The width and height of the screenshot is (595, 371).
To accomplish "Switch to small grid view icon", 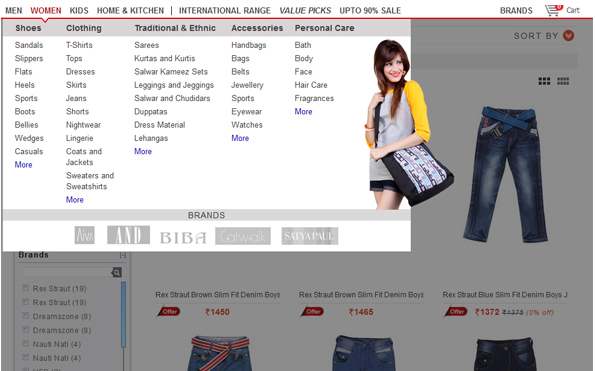I will [x=563, y=81].
